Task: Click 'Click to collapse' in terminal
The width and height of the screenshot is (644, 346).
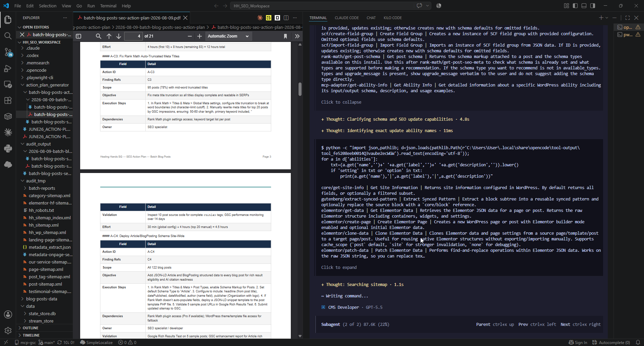Action: click(341, 102)
